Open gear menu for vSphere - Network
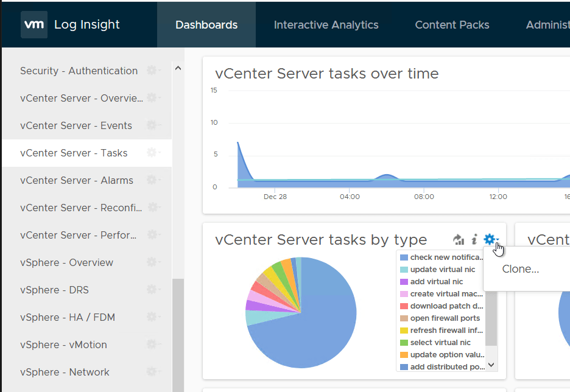This screenshot has width=570, height=392. [152, 372]
